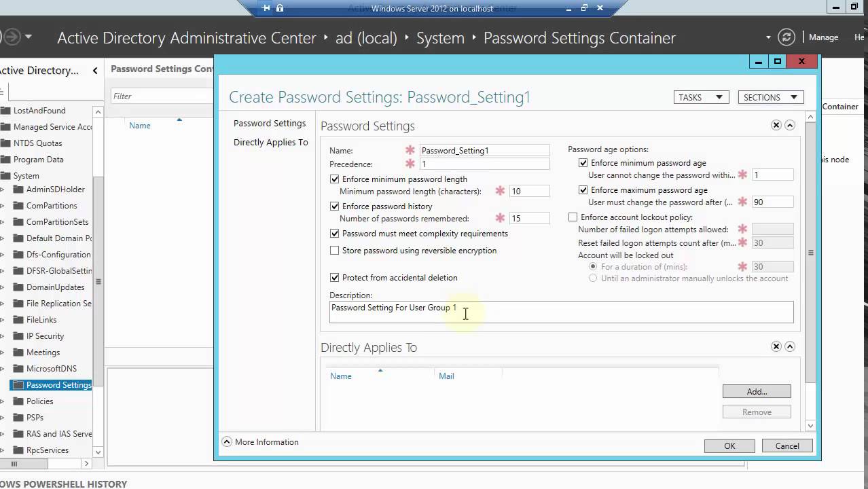Screen dimensions: 868x489
Task: Toggle Protect from accidental deletion checkbox
Action: (334, 278)
